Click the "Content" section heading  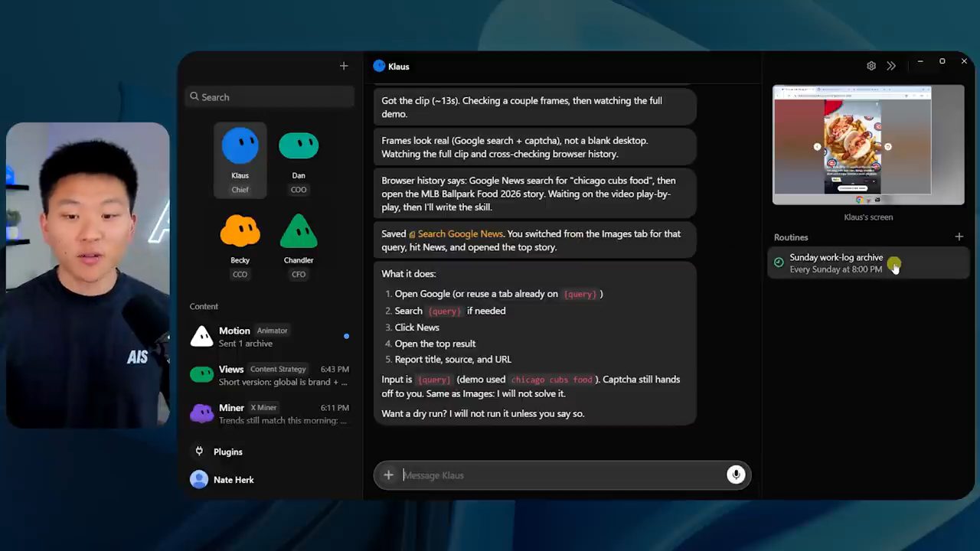(204, 306)
